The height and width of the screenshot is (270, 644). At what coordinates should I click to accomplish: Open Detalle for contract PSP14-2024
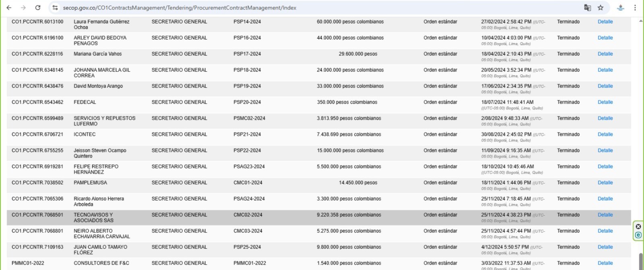coord(605,22)
